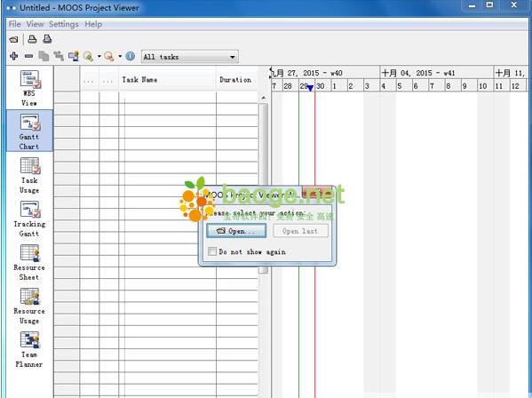Click the green zoom in magnifier
Screen dimensions: 532x398
click(x=88, y=56)
